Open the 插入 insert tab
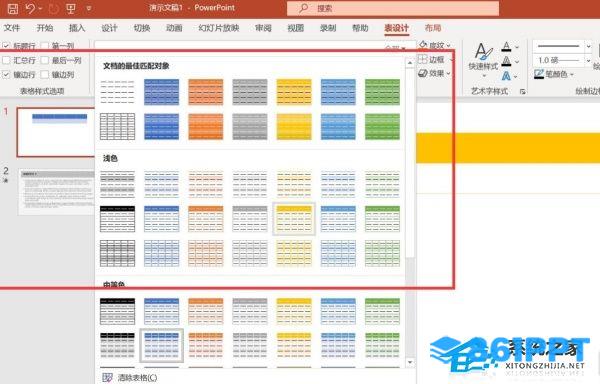Viewport: 600px width, 384px height. pos(77,28)
